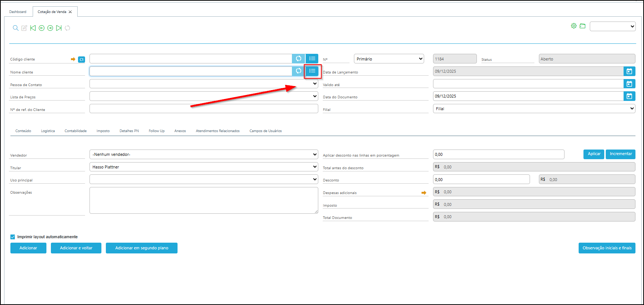
Task: Open calendar picker for Valido até
Action: [x=629, y=84]
